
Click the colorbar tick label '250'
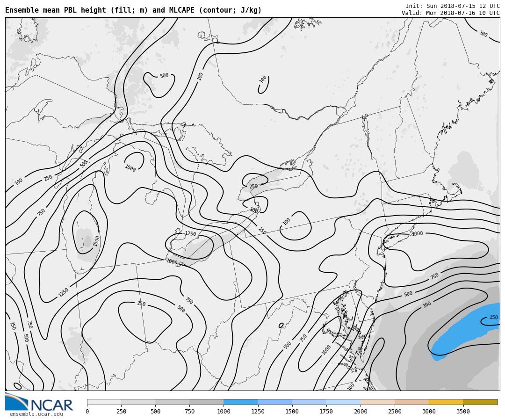[121, 411]
